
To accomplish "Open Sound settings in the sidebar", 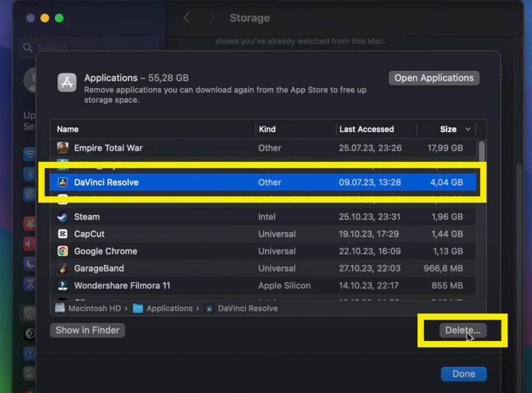I will tap(30, 243).
